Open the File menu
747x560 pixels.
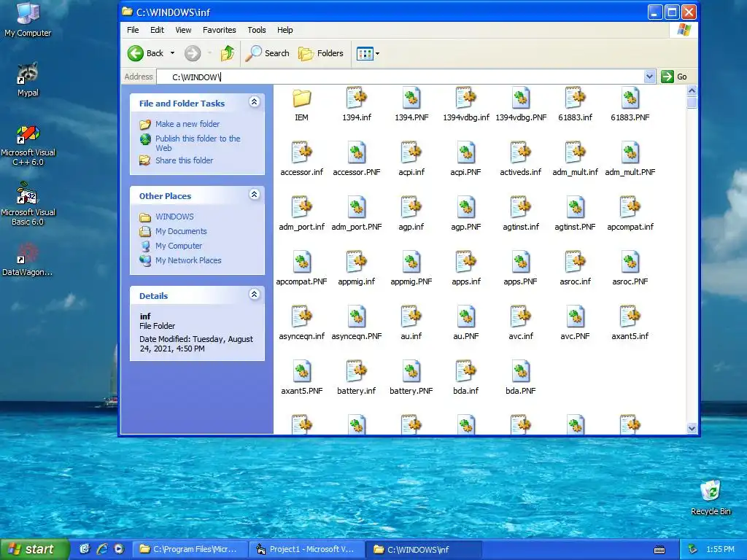(x=133, y=30)
